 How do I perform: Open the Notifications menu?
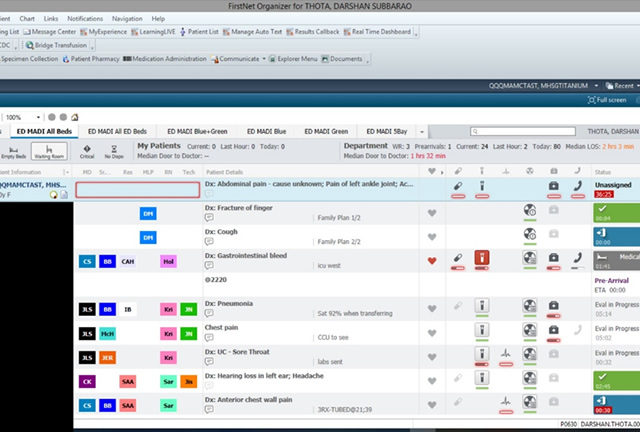84,18
